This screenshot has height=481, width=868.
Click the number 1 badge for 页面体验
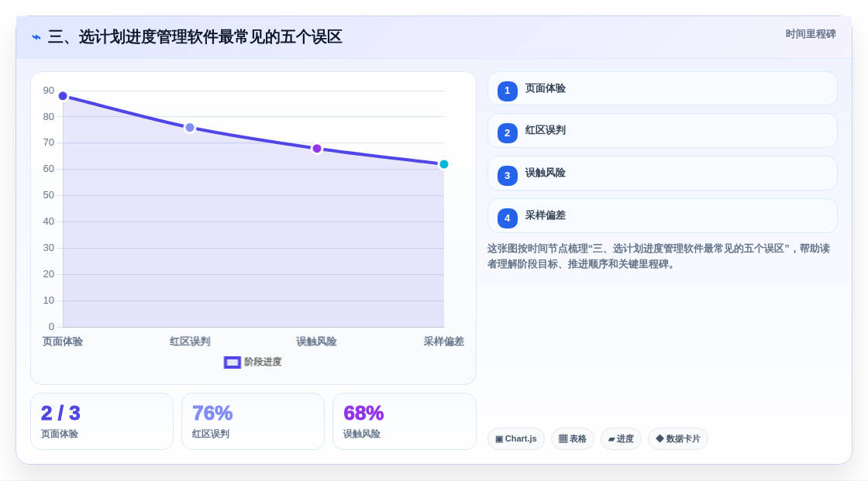pos(507,91)
